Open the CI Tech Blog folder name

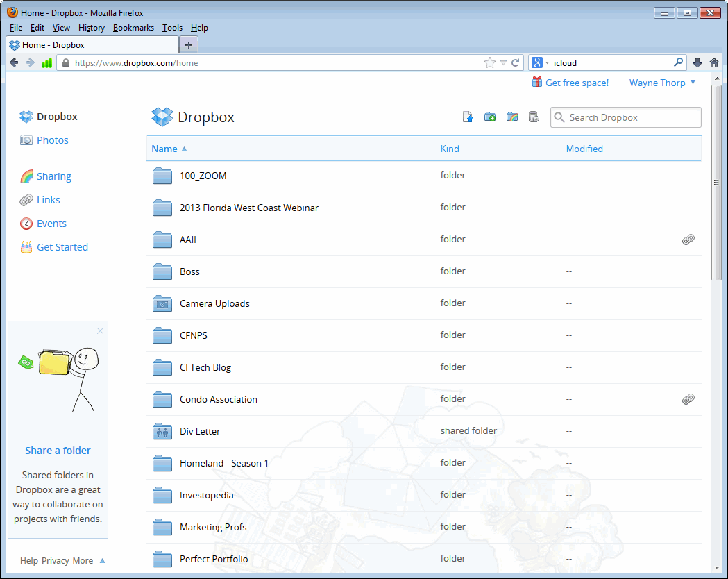205,368
